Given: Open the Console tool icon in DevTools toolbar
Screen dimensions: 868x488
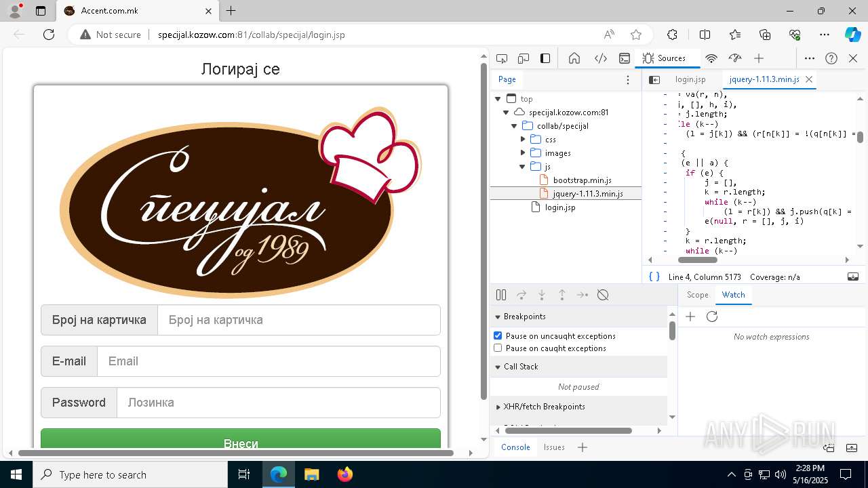Looking at the screenshot, I should (x=625, y=58).
